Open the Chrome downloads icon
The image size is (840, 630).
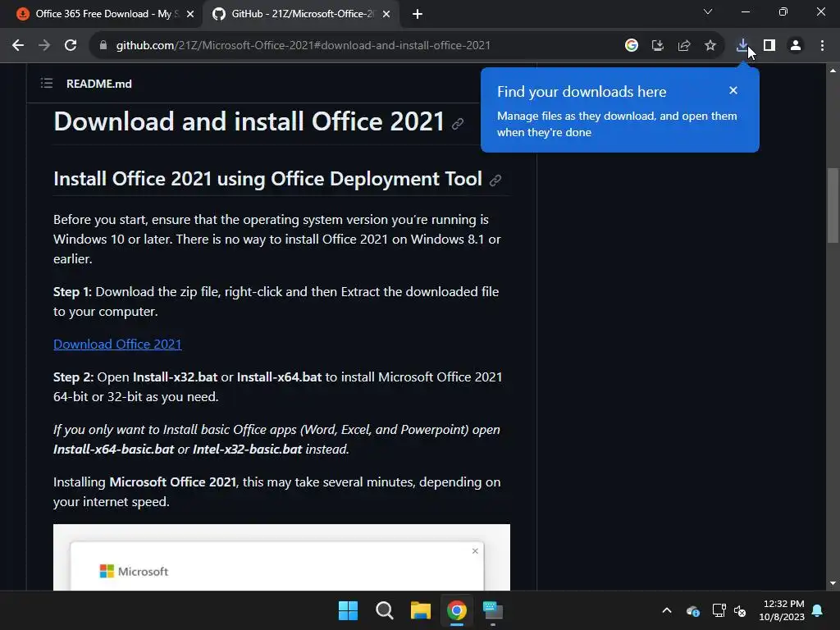(x=742, y=46)
